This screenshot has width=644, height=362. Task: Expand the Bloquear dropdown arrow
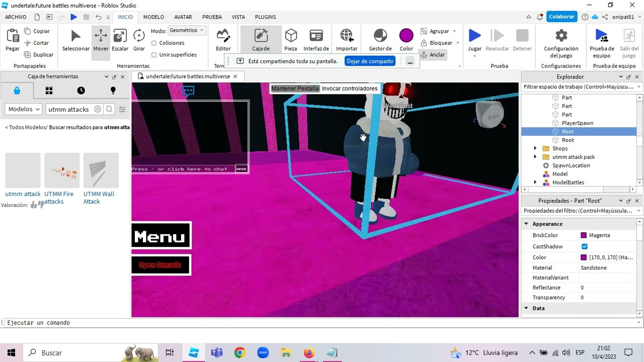(x=457, y=43)
